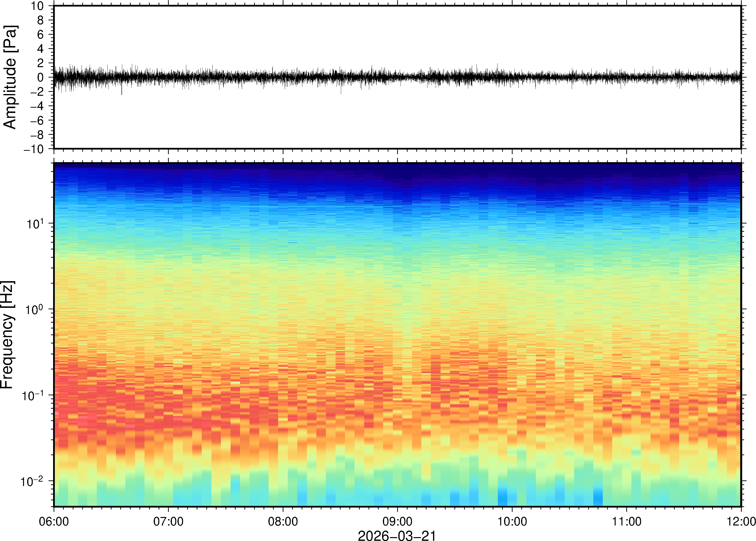Click the 10:00 time axis label
The height and width of the screenshot is (541, 756).
tap(512, 521)
